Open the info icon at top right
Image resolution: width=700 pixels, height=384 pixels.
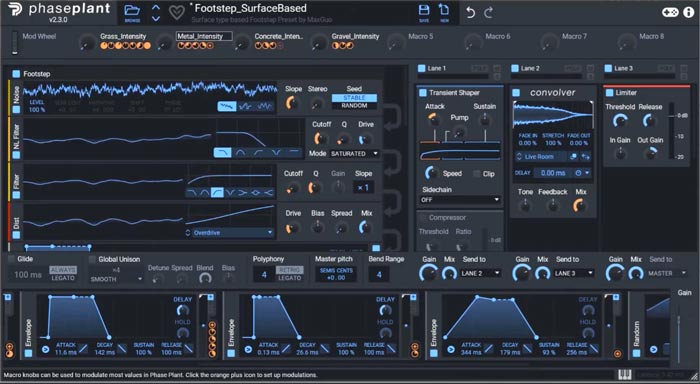click(689, 12)
